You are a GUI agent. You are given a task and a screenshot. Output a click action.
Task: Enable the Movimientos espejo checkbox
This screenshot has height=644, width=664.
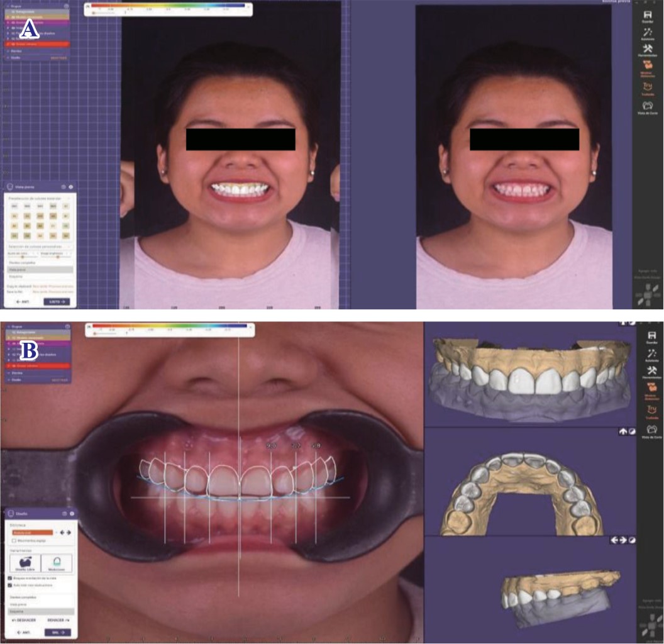[x=14, y=540]
